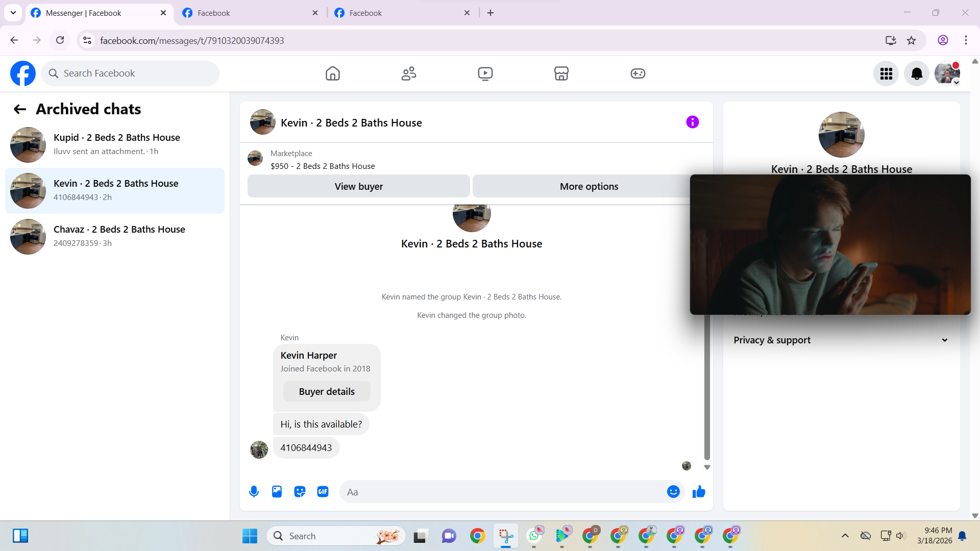Image resolution: width=980 pixels, height=551 pixels.
Task: Click the voice clip microphone icon
Action: coord(254,492)
